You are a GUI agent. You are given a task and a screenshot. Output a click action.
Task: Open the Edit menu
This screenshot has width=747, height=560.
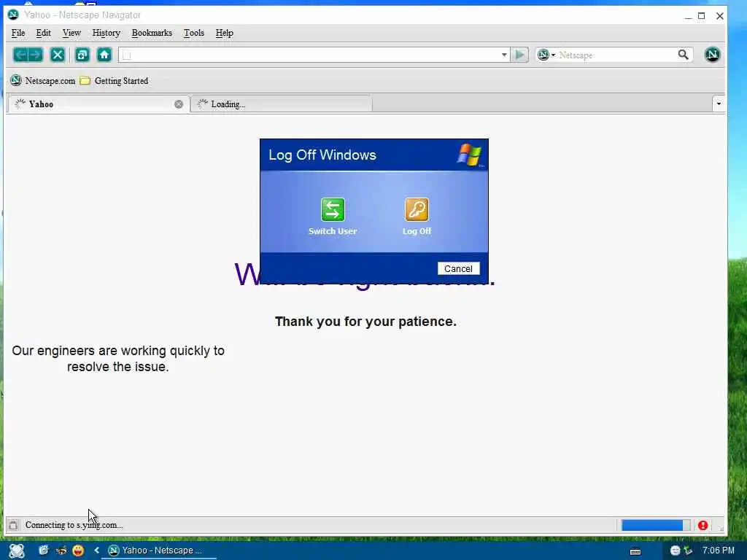43,33
